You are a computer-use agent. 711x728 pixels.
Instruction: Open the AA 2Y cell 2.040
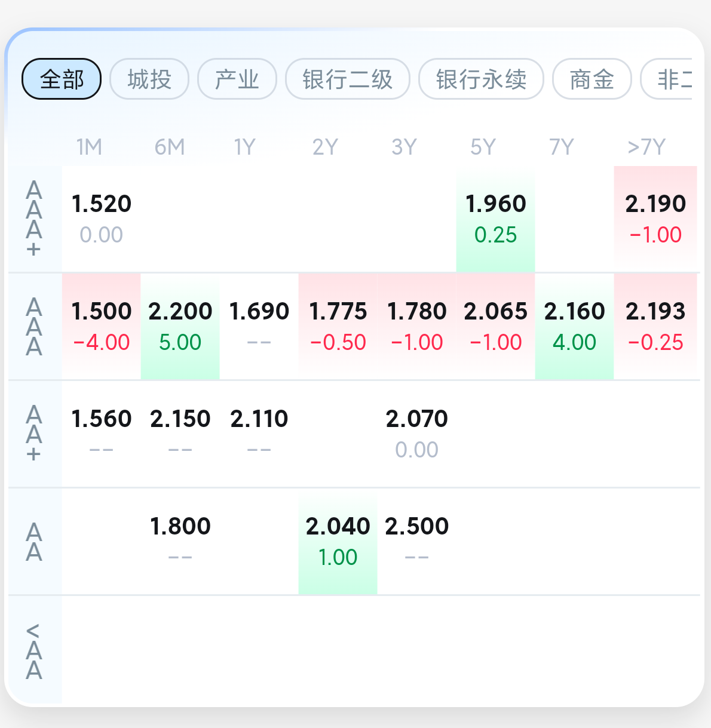[338, 541]
